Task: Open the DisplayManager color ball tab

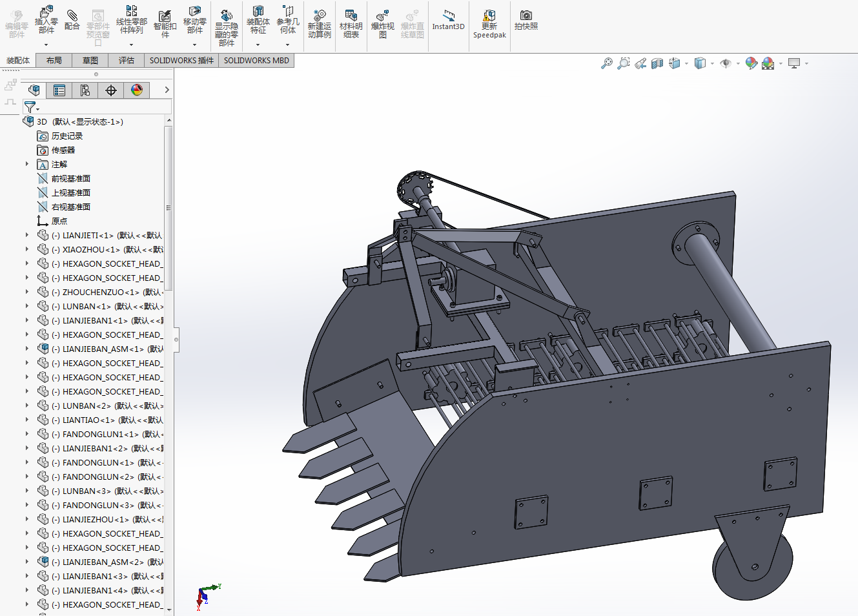Action: tap(137, 90)
